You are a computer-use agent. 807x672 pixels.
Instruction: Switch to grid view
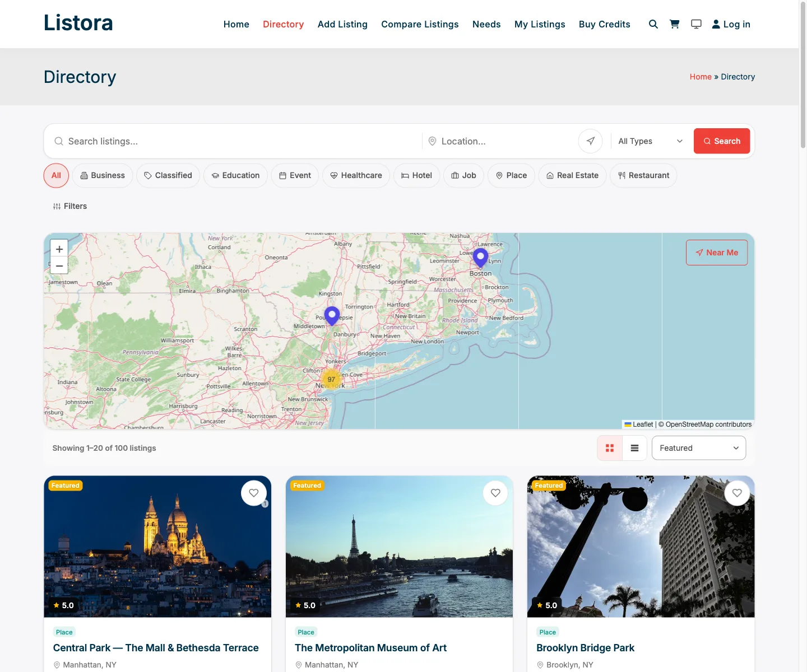[x=610, y=448]
